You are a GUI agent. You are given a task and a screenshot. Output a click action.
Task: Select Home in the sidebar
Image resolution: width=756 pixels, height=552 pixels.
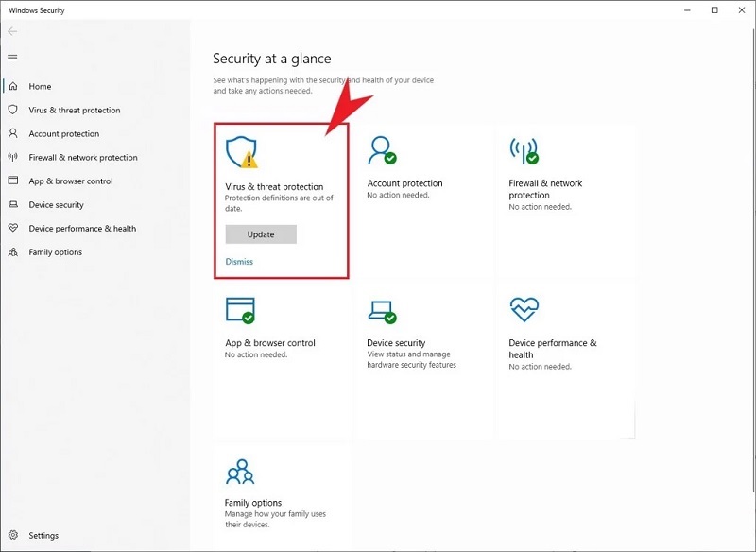40,86
